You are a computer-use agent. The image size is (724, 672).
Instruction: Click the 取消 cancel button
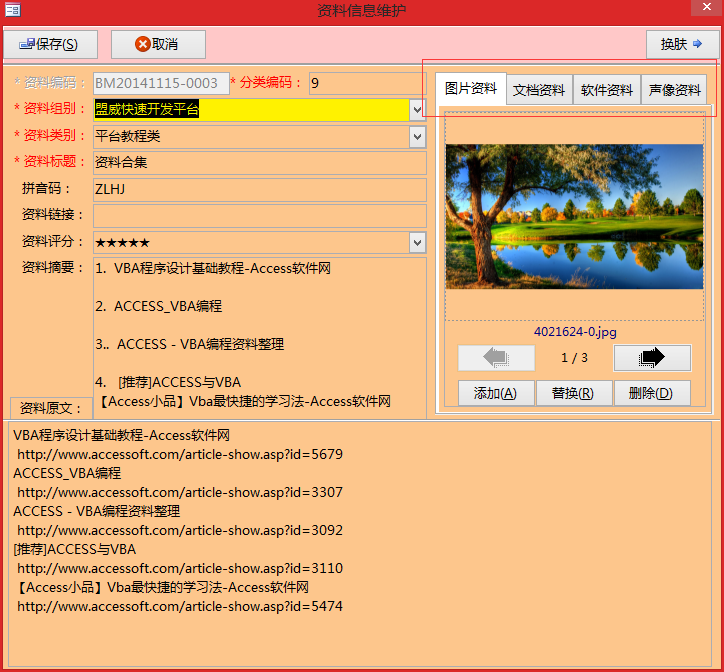coord(158,44)
